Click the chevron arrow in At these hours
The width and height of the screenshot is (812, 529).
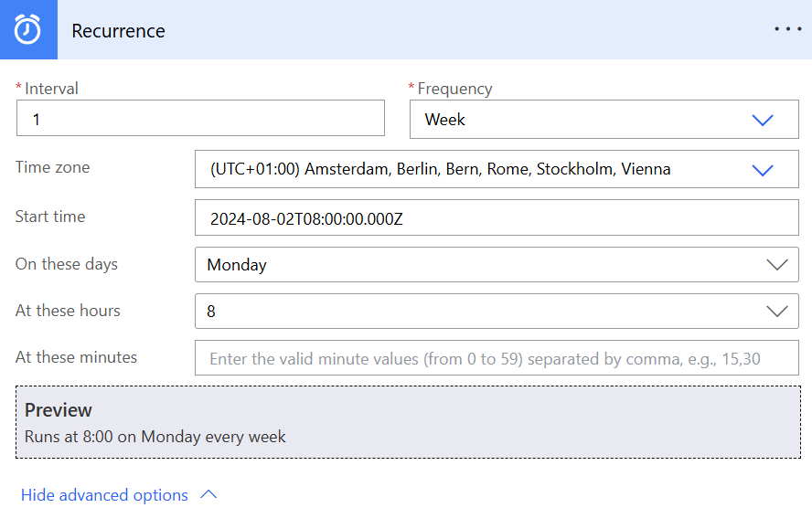point(776,312)
